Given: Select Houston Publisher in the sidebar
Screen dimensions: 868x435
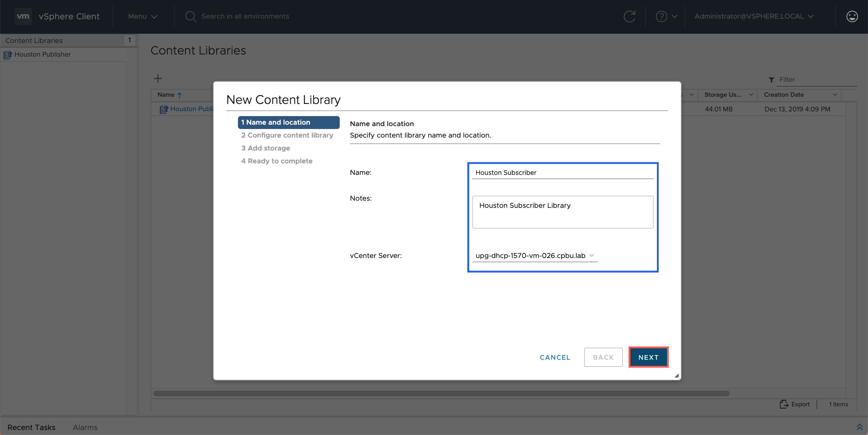Looking at the screenshot, I should pos(42,54).
